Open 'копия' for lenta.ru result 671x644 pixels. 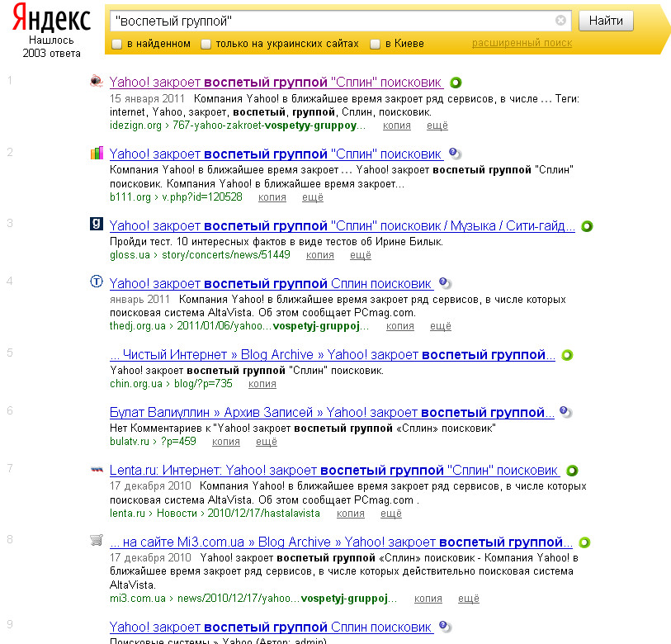tap(351, 514)
